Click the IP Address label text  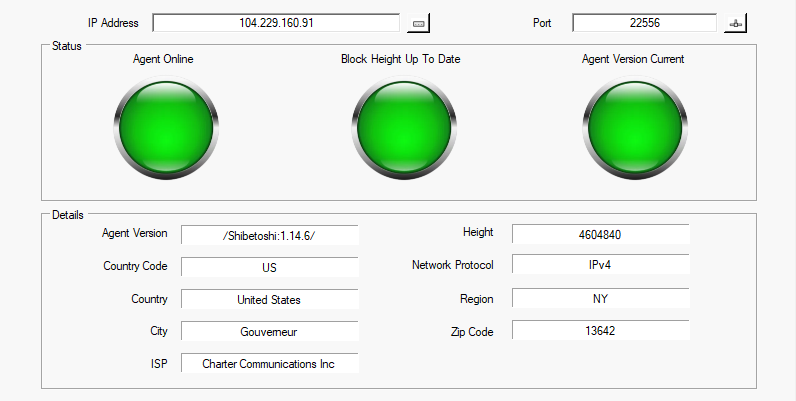tap(114, 23)
